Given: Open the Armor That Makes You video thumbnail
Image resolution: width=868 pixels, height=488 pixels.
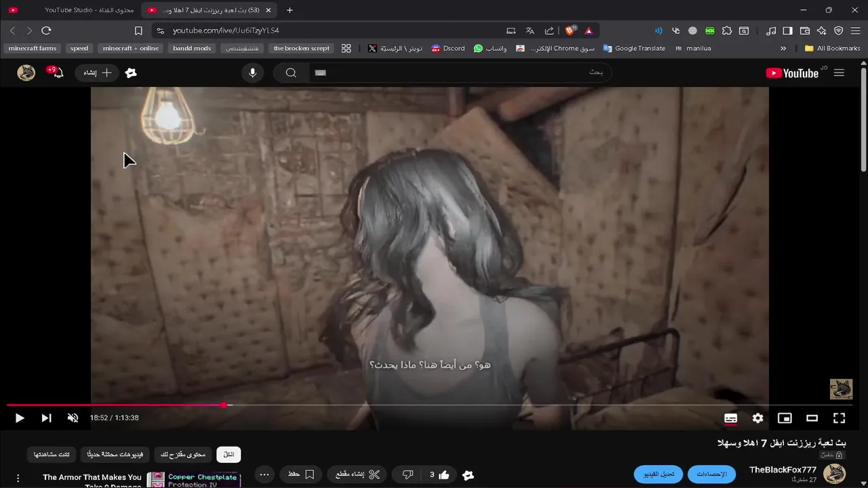Looking at the screenshot, I should coord(194,480).
